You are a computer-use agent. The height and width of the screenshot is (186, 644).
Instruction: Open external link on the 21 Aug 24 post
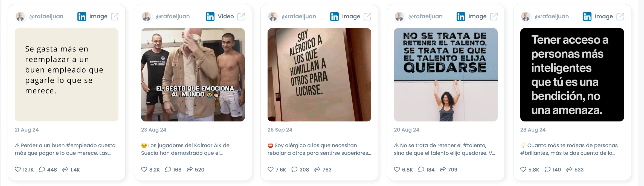115,16
